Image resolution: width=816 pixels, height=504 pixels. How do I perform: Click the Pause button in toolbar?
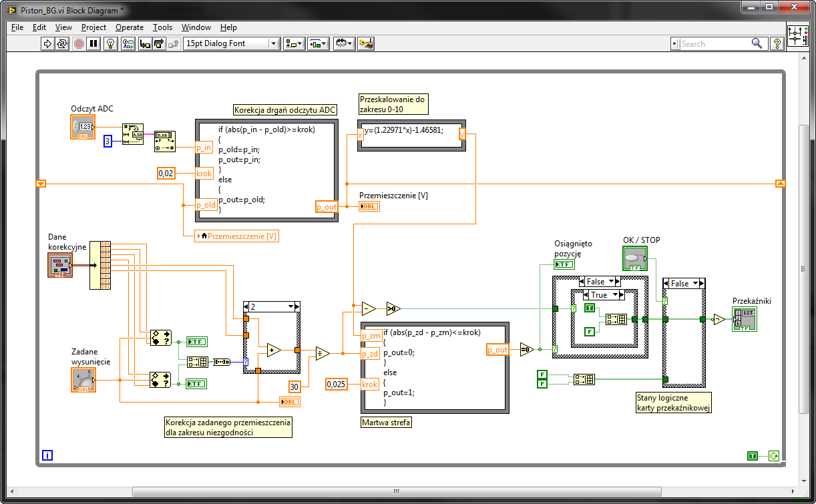[x=94, y=43]
